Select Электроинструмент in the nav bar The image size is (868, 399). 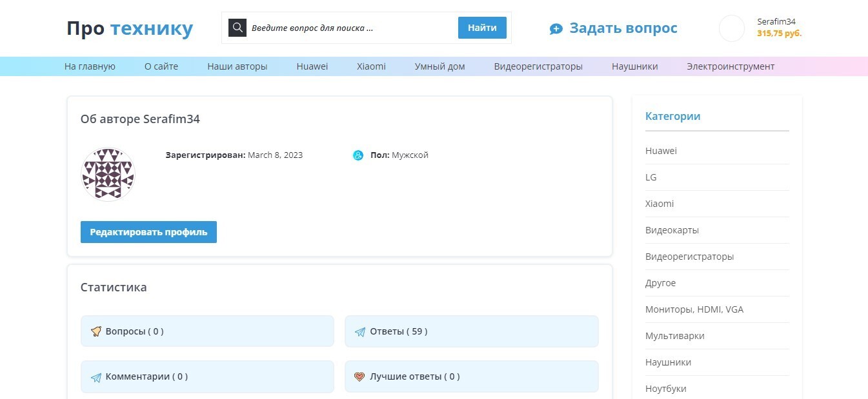[730, 66]
